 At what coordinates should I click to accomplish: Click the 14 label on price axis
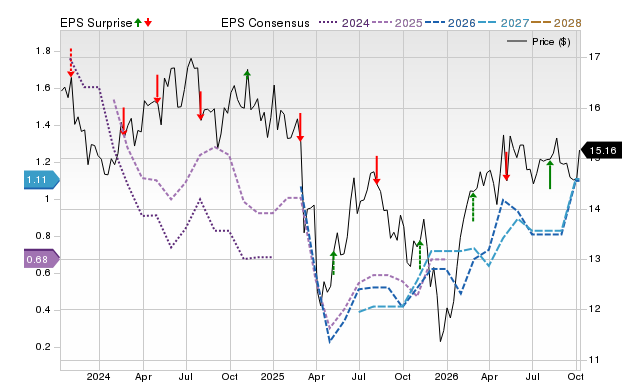[x=594, y=209]
